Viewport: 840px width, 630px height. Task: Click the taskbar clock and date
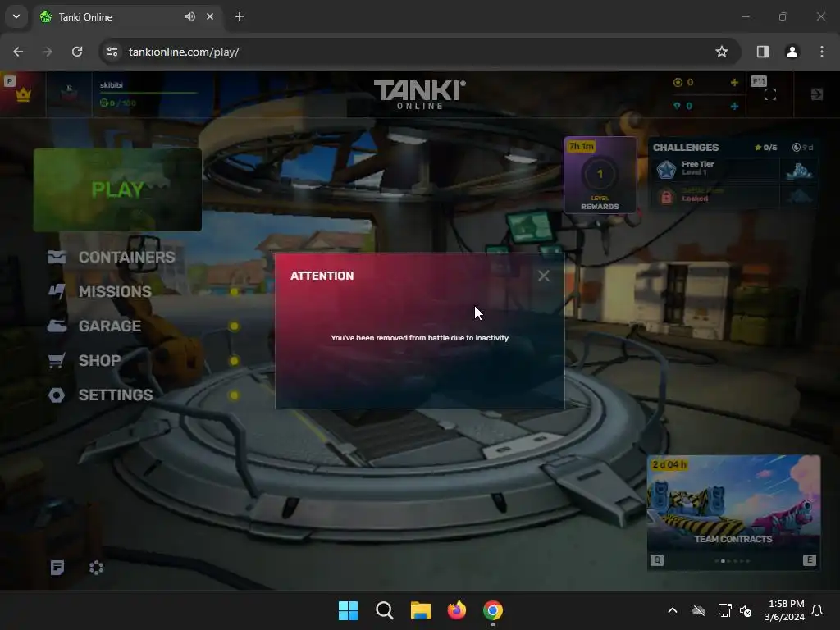(785, 610)
